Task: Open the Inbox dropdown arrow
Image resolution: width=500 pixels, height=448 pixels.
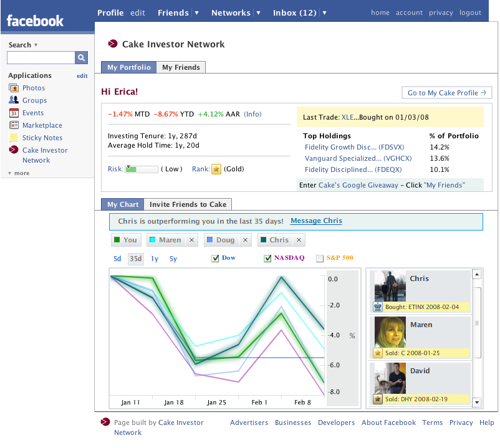Action: tap(324, 12)
